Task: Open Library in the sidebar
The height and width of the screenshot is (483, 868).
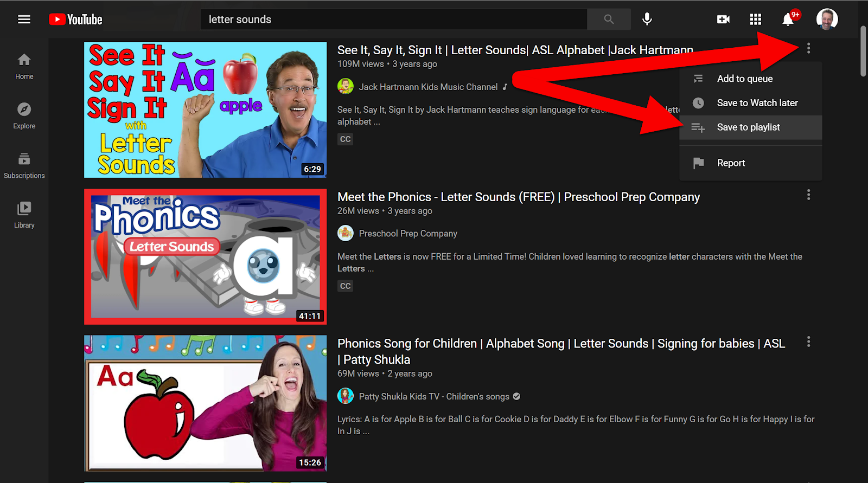Action: click(24, 215)
